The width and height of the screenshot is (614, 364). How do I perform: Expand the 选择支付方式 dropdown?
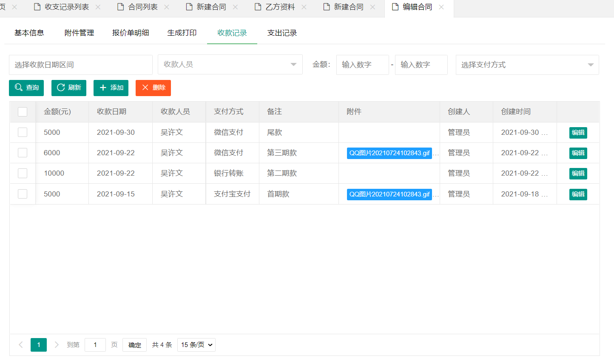point(527,65)
